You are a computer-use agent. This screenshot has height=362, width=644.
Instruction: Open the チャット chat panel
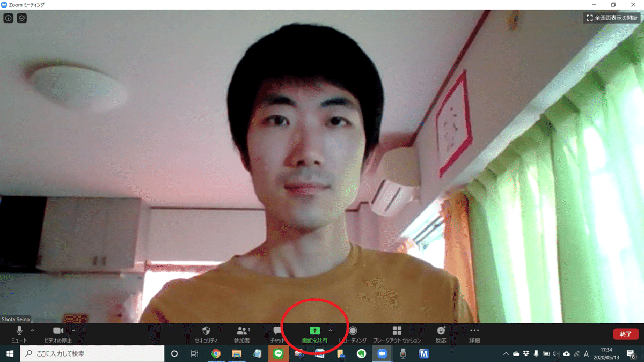[277, 334]
